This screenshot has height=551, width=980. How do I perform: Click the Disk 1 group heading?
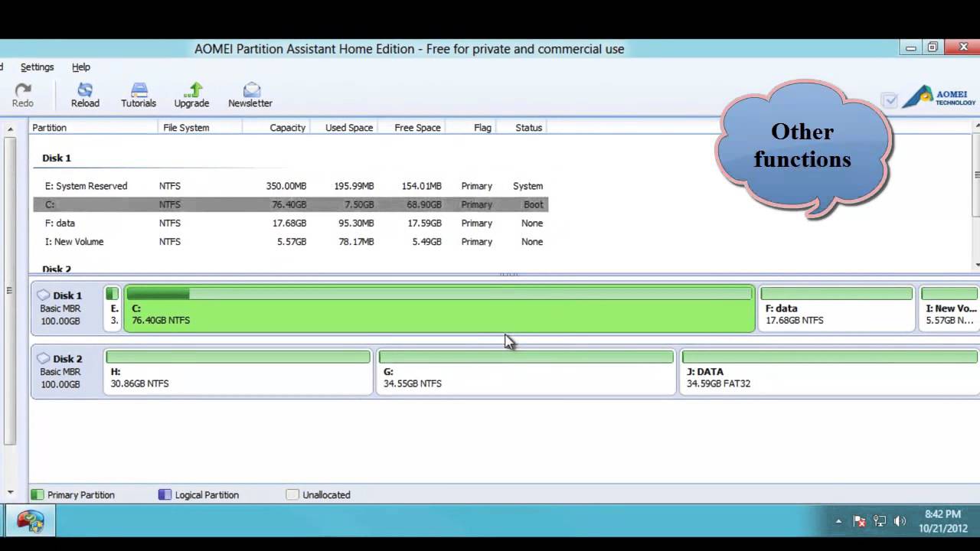pyautogui.click(x=57, y=158)
